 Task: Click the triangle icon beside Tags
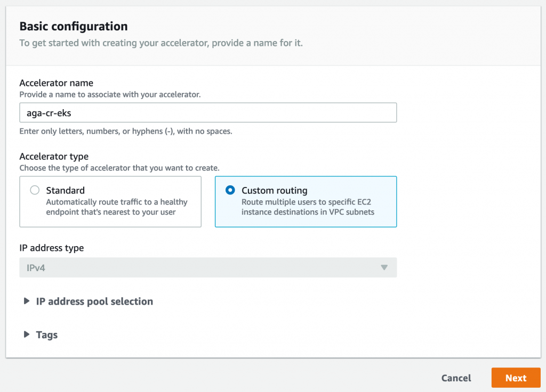27,335
